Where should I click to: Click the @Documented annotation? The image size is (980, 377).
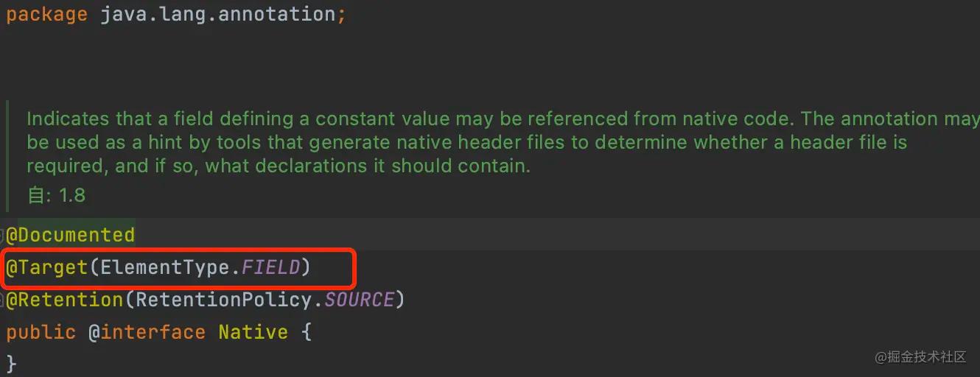click(71, 235)
